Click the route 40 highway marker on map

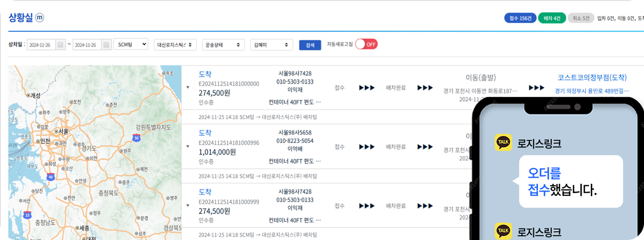51,177
